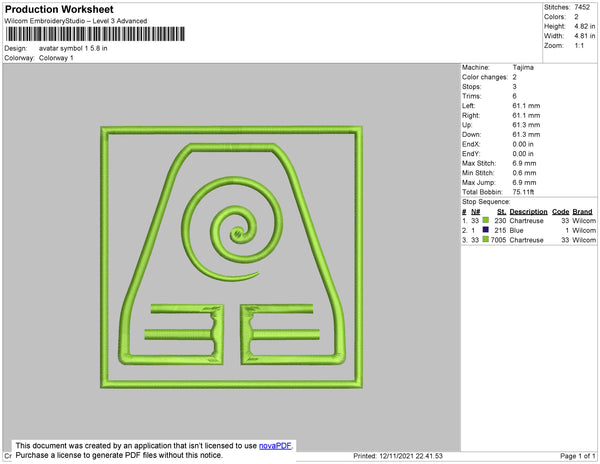
Task: Select design name 'avatar symbol 1 5.8 in'
Action: [x=73, y=49]
